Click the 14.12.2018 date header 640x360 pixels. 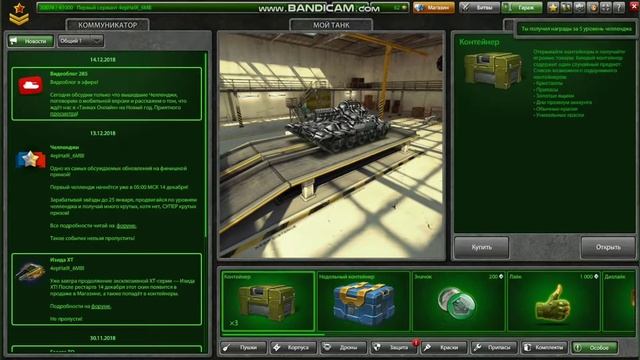102,60
